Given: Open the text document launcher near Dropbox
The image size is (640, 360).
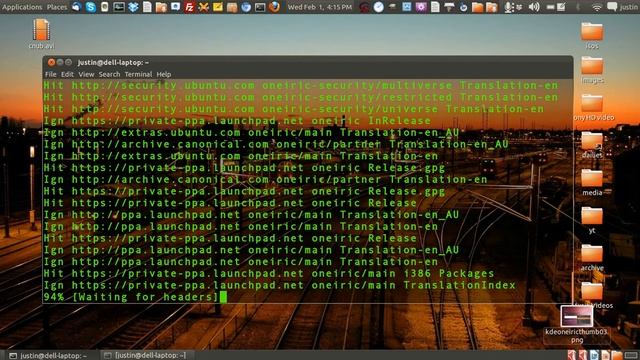Looking at the screenshot, I should click(x=147, y=7).
